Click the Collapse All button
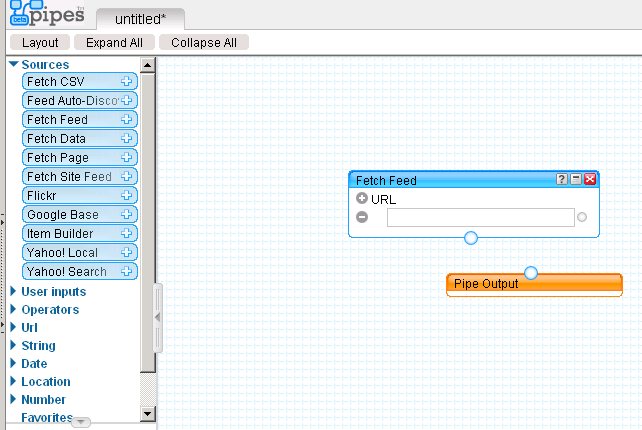 [204, 43]
